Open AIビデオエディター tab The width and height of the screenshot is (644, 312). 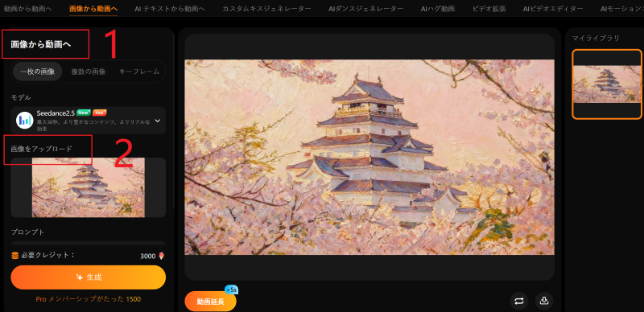click(553, 8)
